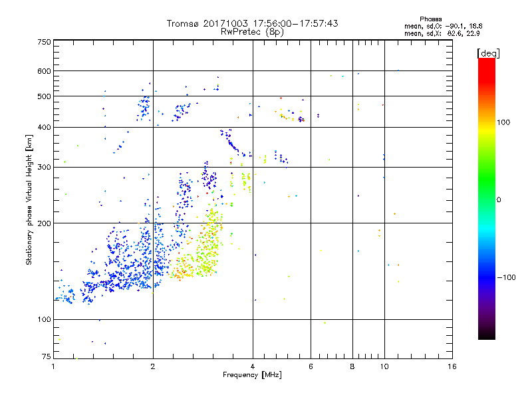Screen dimensions: 532x399
Task: Click the 'Frequency [MHz]' x-axis label
Action: click(x=252, y=375)
